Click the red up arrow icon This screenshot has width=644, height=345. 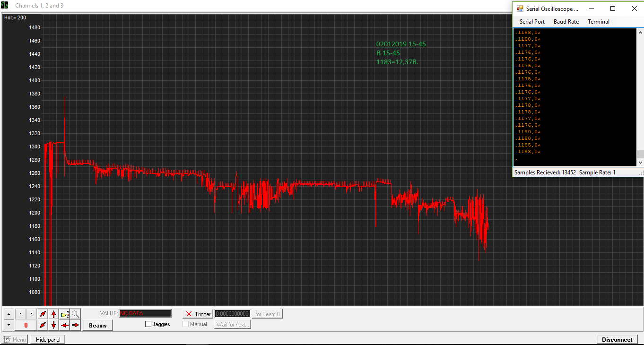[x=54, y=314]
